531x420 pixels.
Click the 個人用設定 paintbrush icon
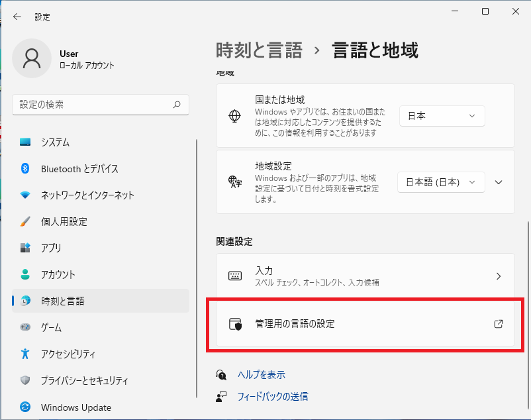tap(25, 221)
